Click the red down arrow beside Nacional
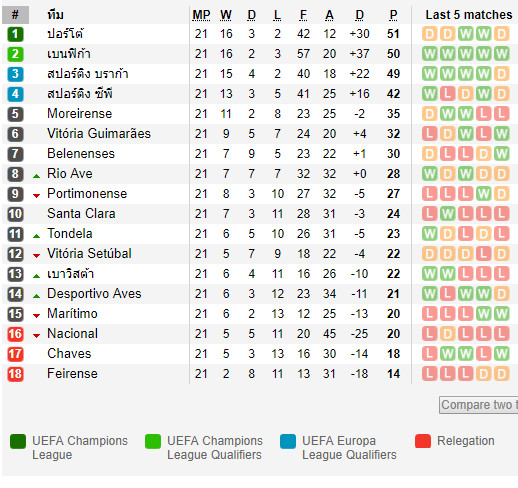Image resolution: width=518 pixels, height=488 pixels. click(37, 336)
